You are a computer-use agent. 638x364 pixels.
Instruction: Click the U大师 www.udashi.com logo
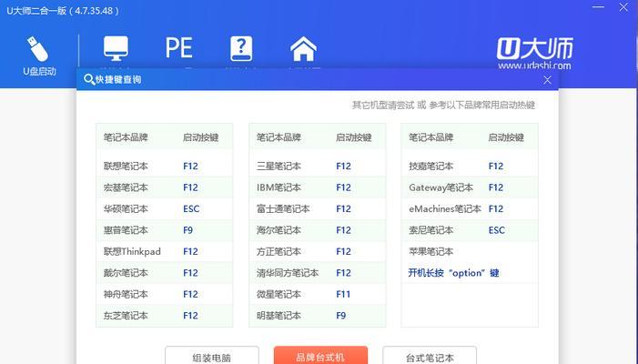tap(534, 54)
